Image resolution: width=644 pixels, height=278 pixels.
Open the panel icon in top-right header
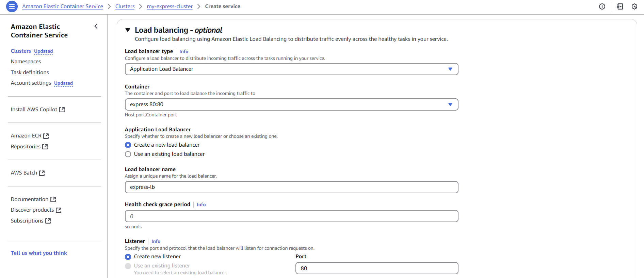click(x=620, y=6)
